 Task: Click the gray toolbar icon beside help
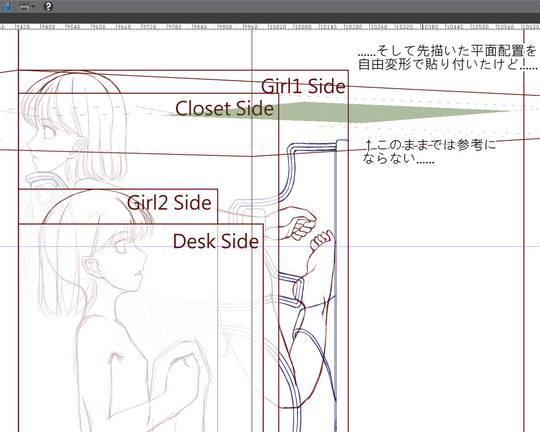[24, 6]
